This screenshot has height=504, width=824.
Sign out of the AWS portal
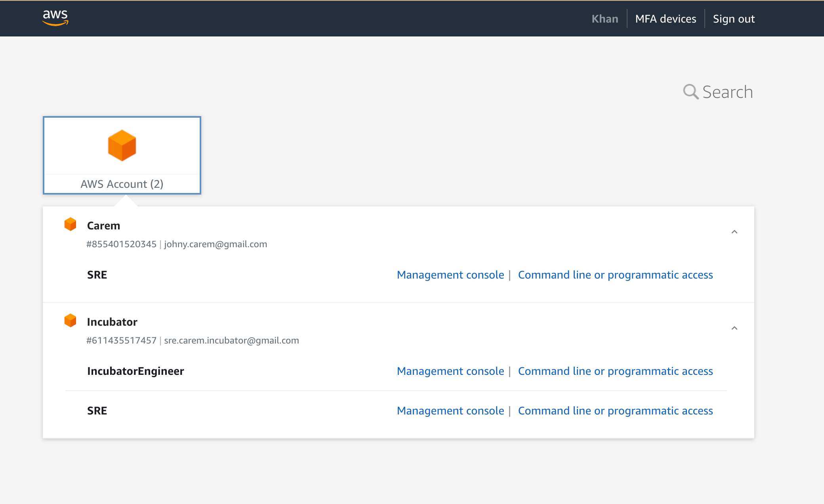pos(734,18)
